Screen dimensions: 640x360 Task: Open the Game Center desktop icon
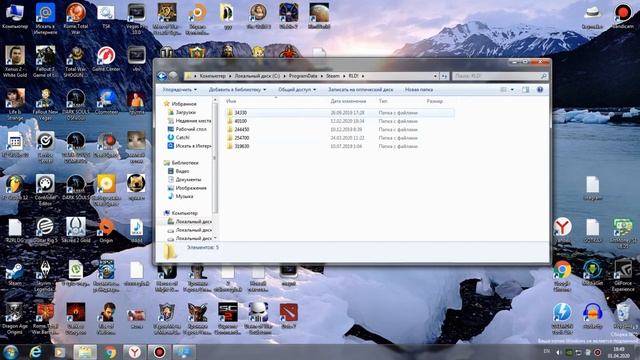click(x=106, y=59)
